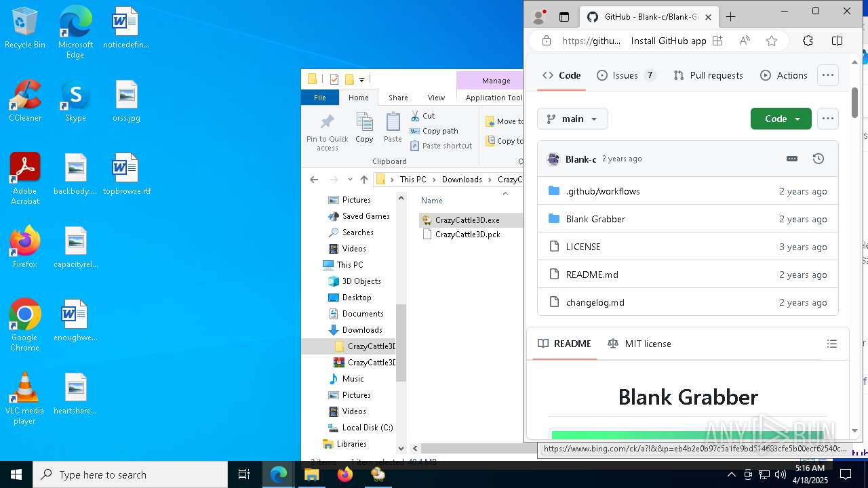Image resolution: width=868 pixels, height=488 pixels.
Task: Open Quick Access Toolbar customize dropdown in Explorer
Action: pos(361,79)
